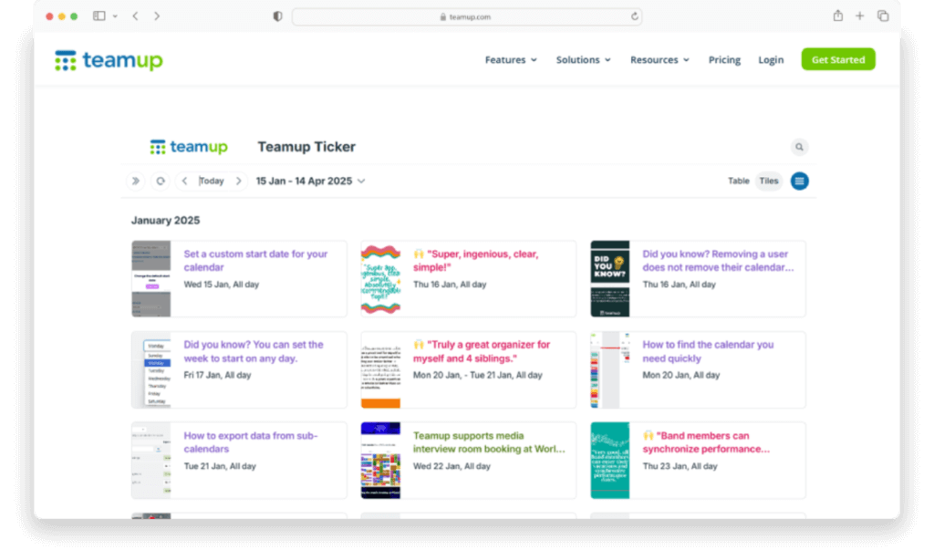Click the thumbnail with the orange bar

[x=380, y=370]
